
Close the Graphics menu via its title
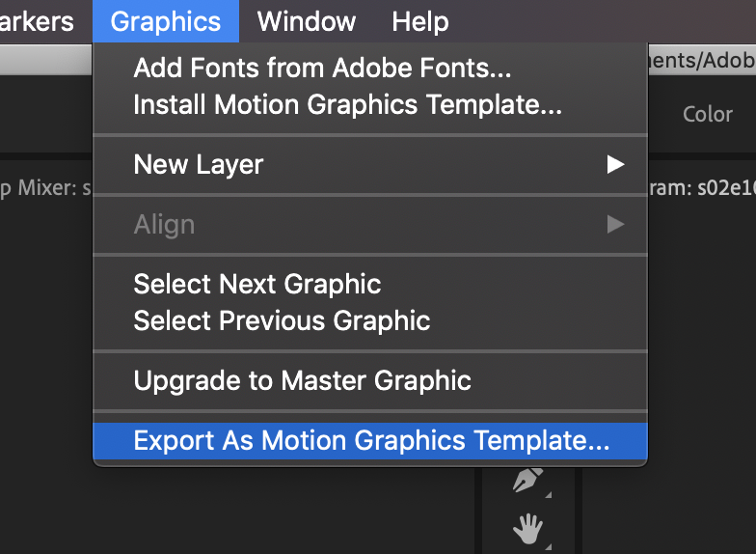coord(165,21)
